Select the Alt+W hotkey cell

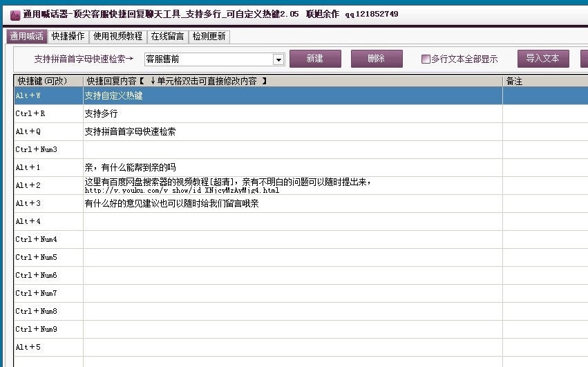48,95
